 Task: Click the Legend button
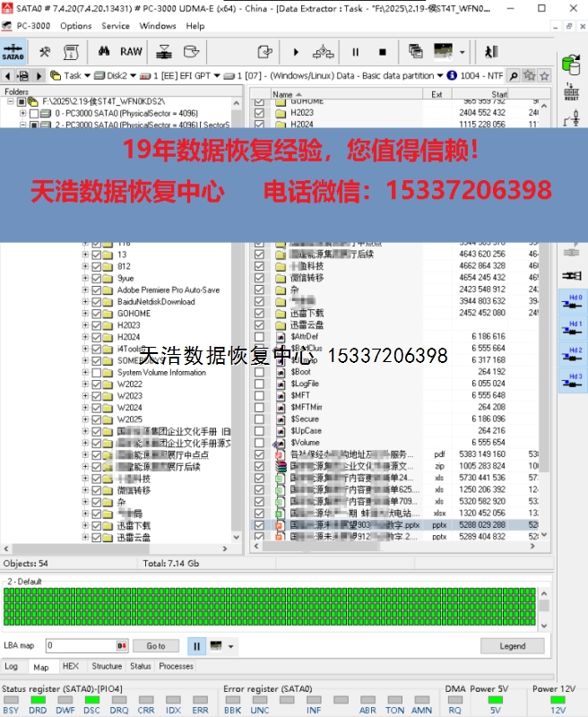pyautogui.click(x=512, y=645)
